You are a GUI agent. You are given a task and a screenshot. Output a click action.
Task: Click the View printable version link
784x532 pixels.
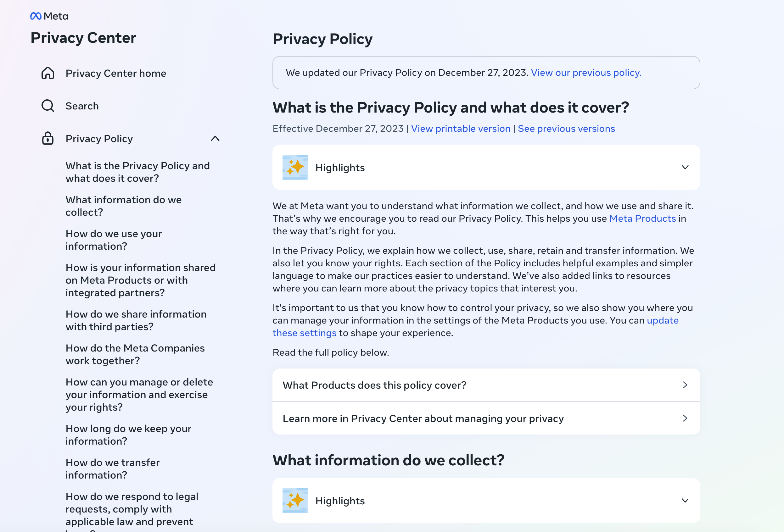(x=461, y=129)
